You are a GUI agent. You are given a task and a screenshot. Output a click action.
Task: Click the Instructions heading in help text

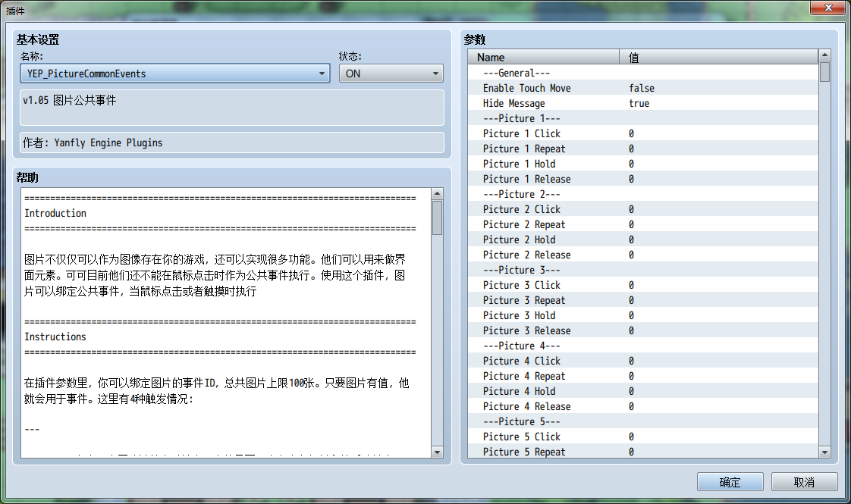(x=55, y=337)
